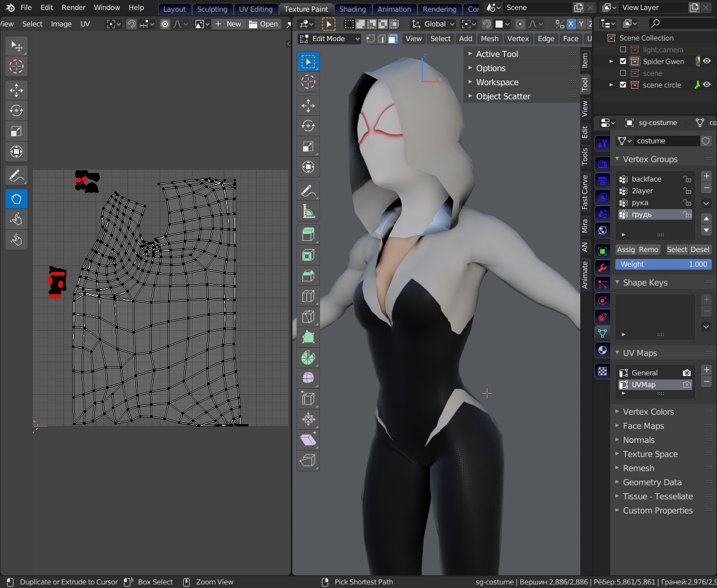Open the Render menu

click(73, 8)
